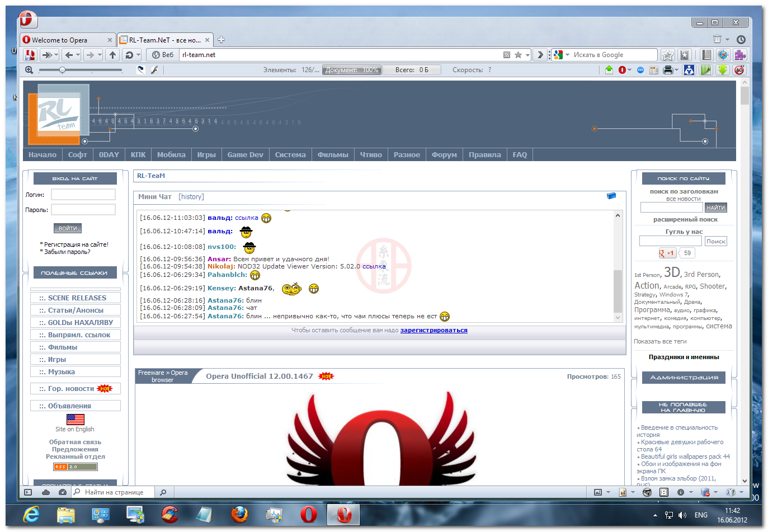This screenshot has width=768, height=532.
Task: Click the green up-arrow icon in toolbar
Action: (609, 70)
